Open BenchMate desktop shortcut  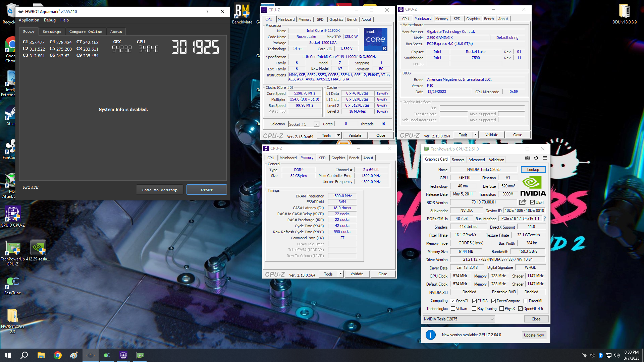pos(242,14)
